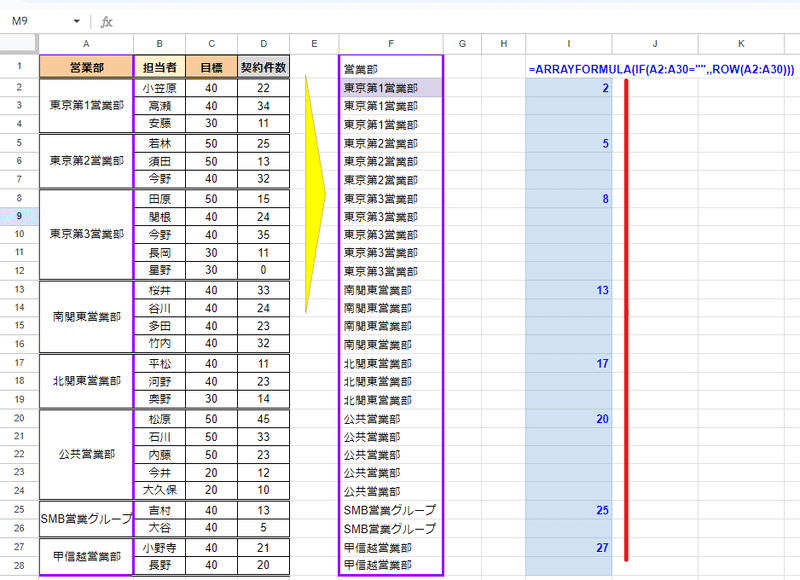Screen dimensions: 800x580
Task: Select row 1 header
Action: [x=19, y=66]
